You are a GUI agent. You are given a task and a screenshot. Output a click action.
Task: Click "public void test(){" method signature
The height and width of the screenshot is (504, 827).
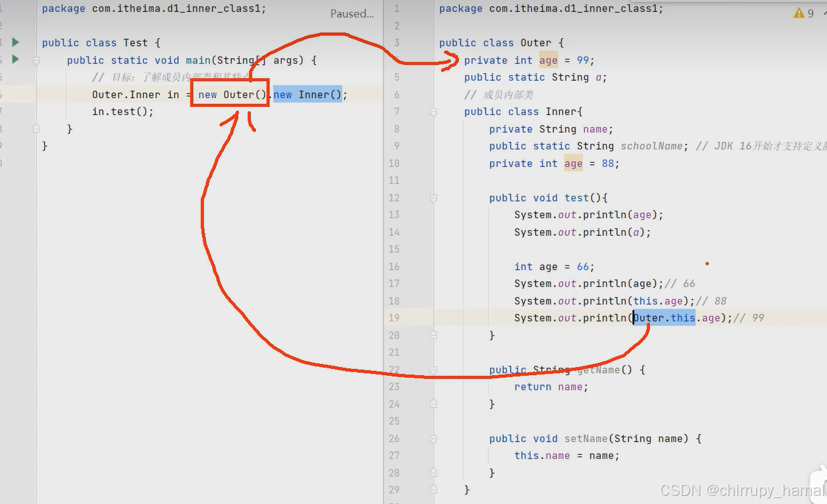[549, 198]
